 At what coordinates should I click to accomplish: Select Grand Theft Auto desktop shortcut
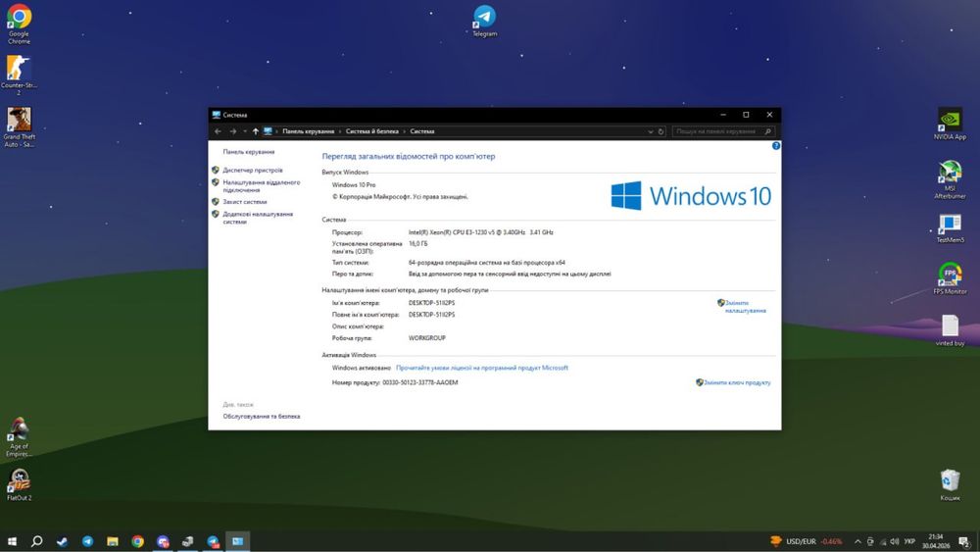[19, 126]
